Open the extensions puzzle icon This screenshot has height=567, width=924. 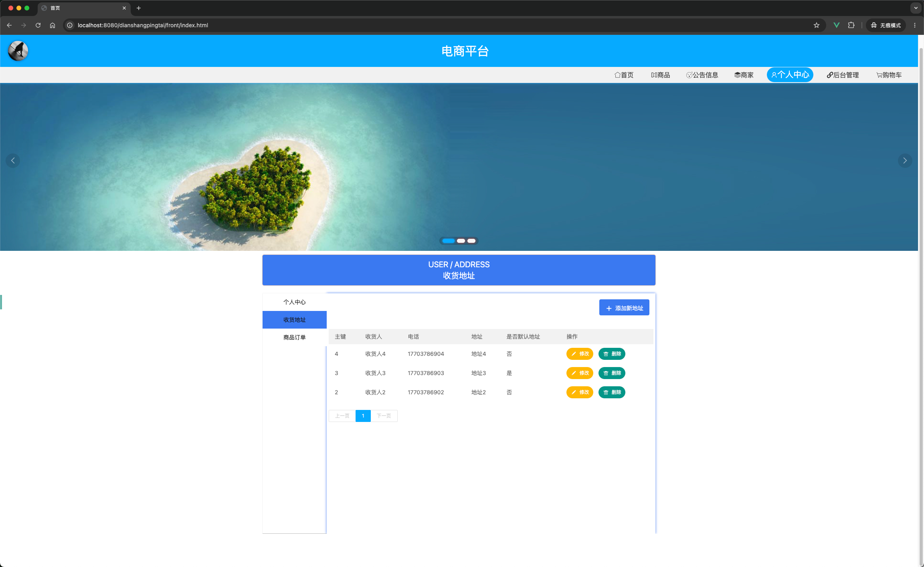point(851,25)
